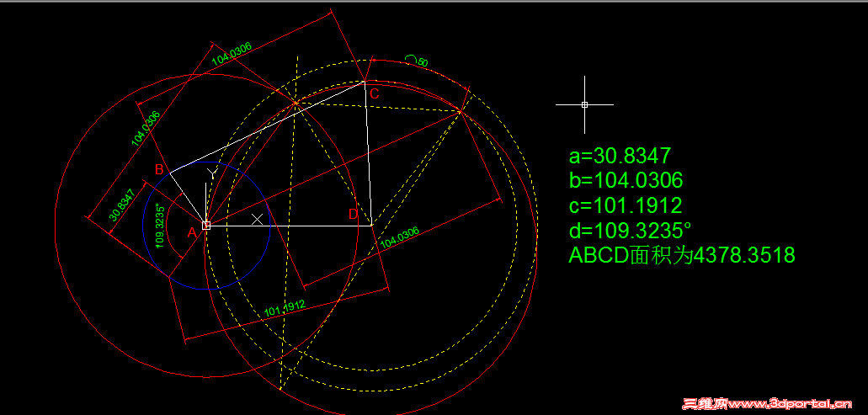Click the red point label B

pyautogui.click(x=159, y=169)
